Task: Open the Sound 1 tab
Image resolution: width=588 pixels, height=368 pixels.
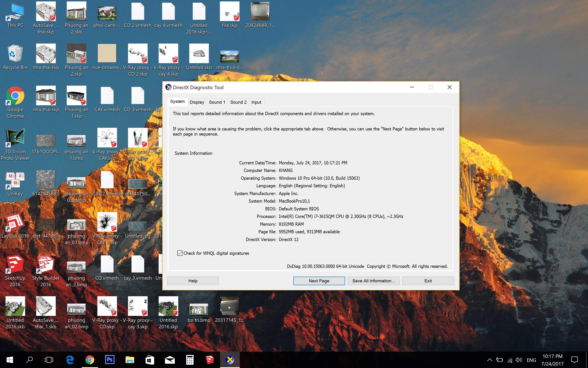Action: (217, 102)
